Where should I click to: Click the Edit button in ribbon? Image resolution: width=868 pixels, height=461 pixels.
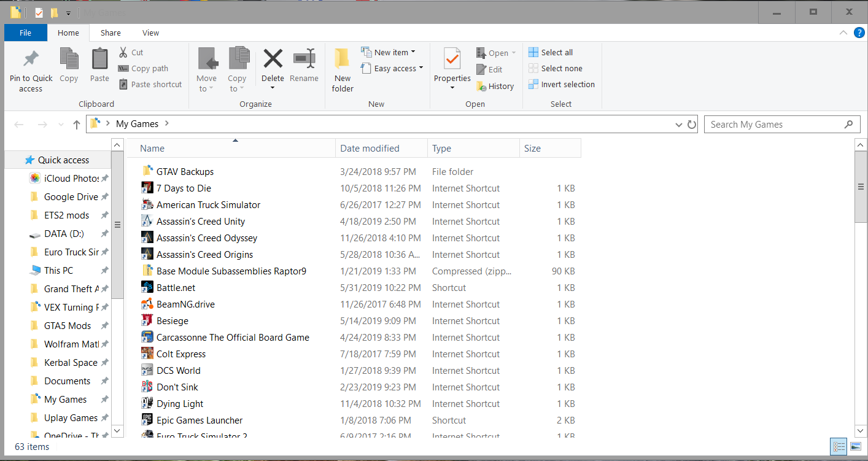tap(489, 70)
